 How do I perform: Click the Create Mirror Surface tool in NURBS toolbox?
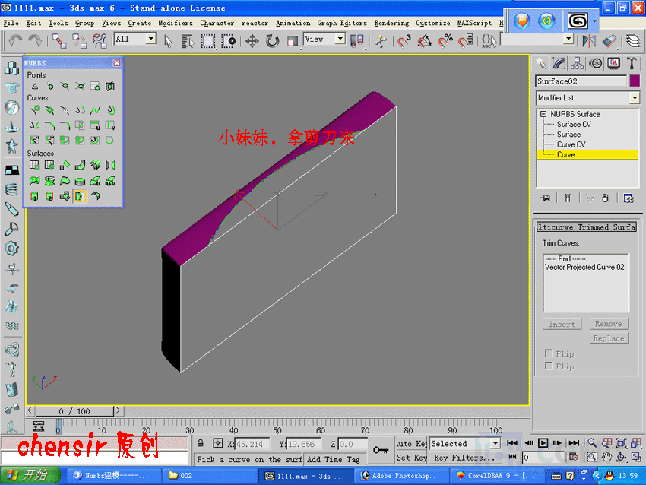(110, 165)
